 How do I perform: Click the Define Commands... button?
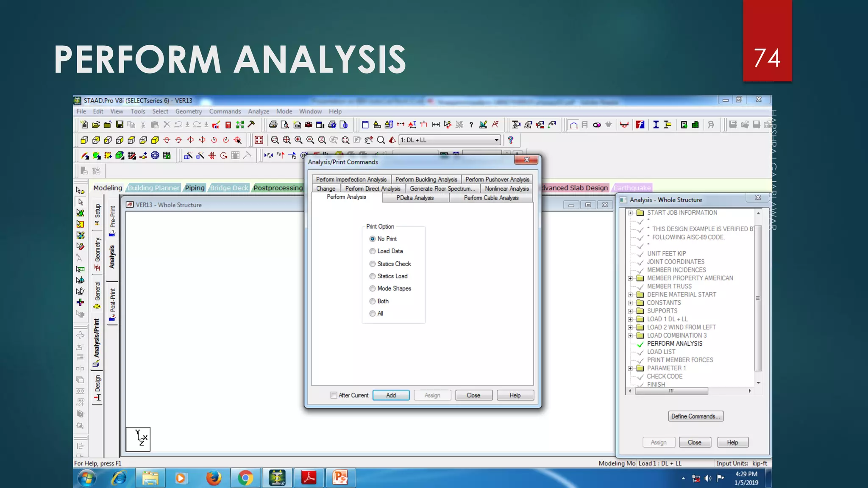coord(696,416)
